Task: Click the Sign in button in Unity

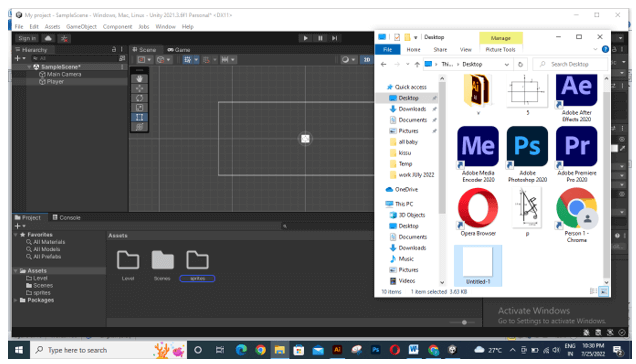Action: pos(27,38)
